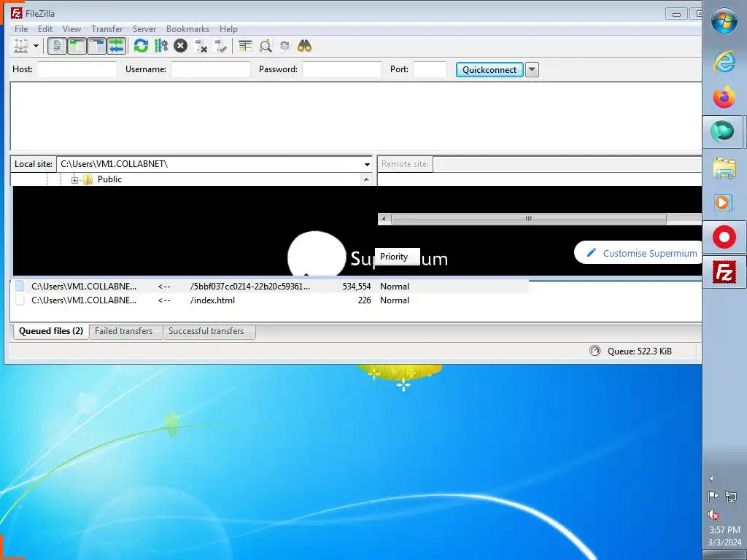Open the Windows Start orb
Image resolution: width=747 pixels, height=560 pixels.
point(724,21)
